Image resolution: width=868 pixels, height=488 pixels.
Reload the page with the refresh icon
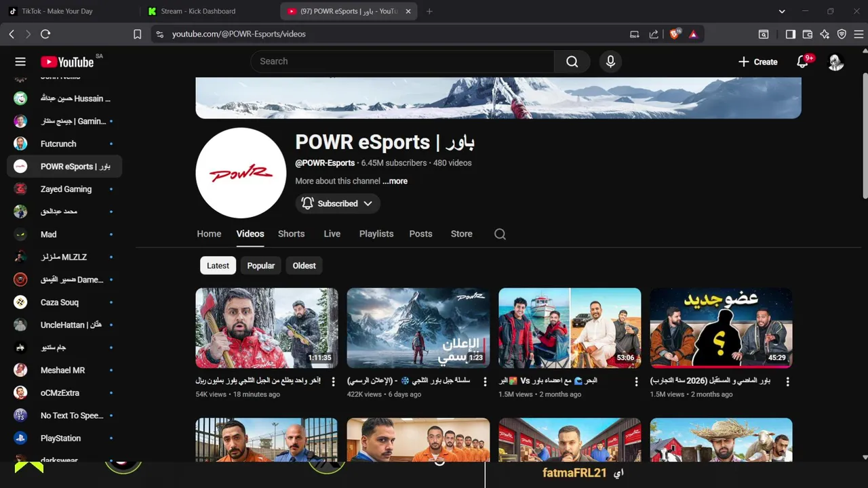pos(45,34)
